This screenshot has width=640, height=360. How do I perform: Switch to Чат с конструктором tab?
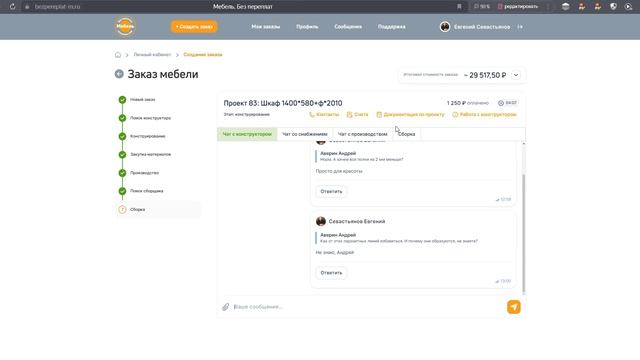[247, 134]
